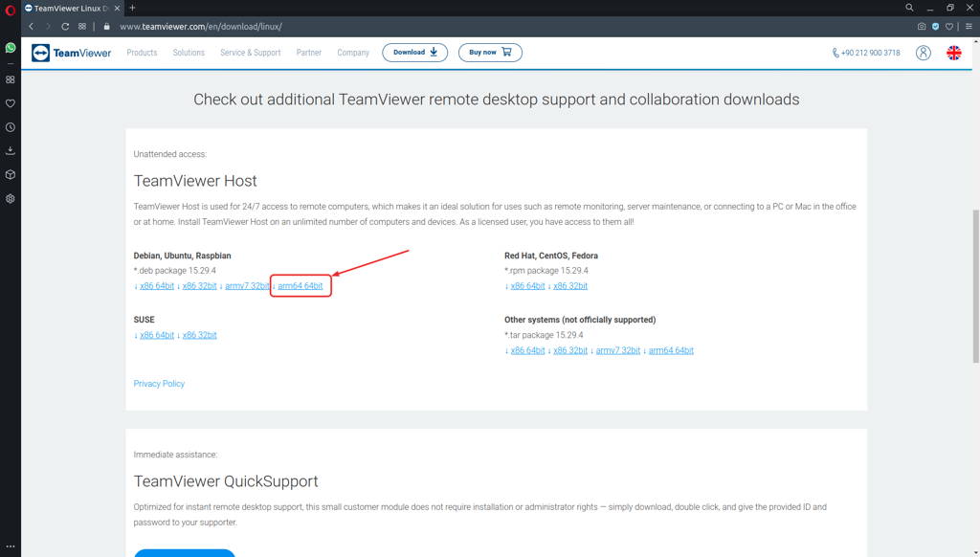Download Debian arm64 64bit deb package

300,286
